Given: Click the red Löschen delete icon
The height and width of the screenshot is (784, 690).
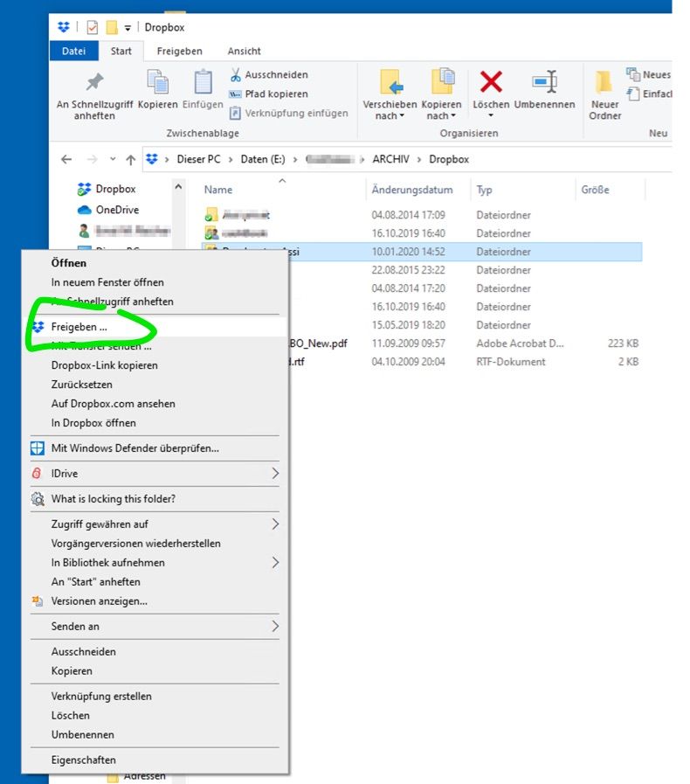Looking at the screenshot, I should pos(491,83).
